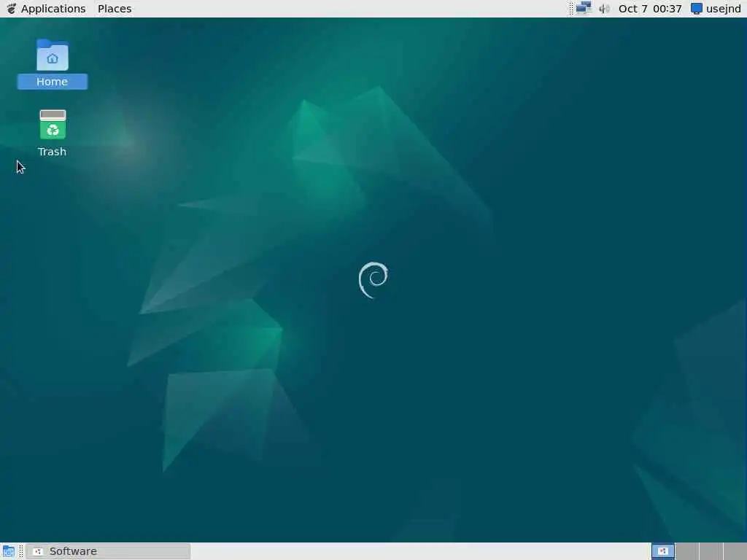Switch to the fourth workspace in switcher
The width and height of the screenshot is (747, 560).
coord(735,551)
